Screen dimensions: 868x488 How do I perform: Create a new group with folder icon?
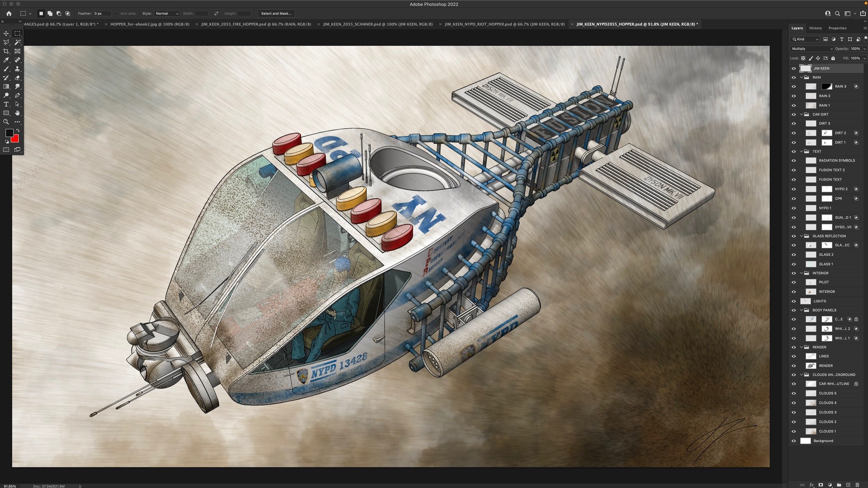point(839,485)
